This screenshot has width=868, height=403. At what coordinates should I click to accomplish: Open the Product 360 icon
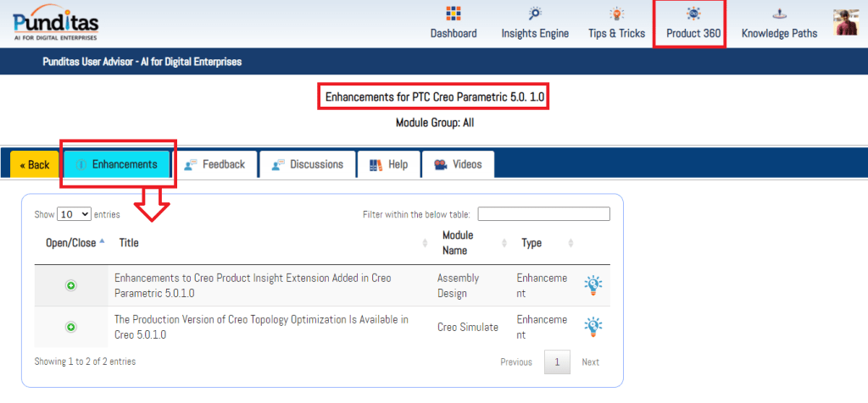point(694,14)
